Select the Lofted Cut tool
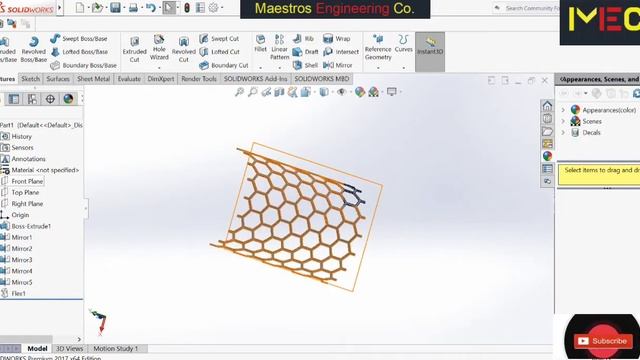This screenshot has height=360, width=640. click(220, 52)
